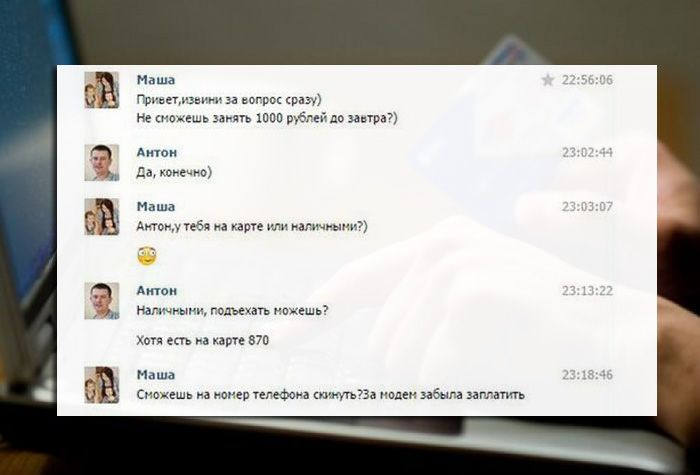This screenshot has width=700, height=475.
Task: Select the message 'Да, конечно)'
Action: tap(174, 172)
